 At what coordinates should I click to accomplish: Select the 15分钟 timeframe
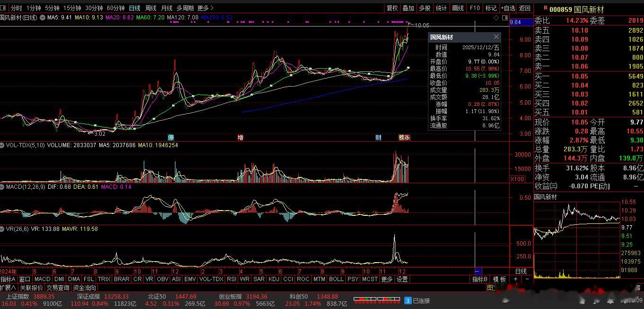(x=72, y=8)
